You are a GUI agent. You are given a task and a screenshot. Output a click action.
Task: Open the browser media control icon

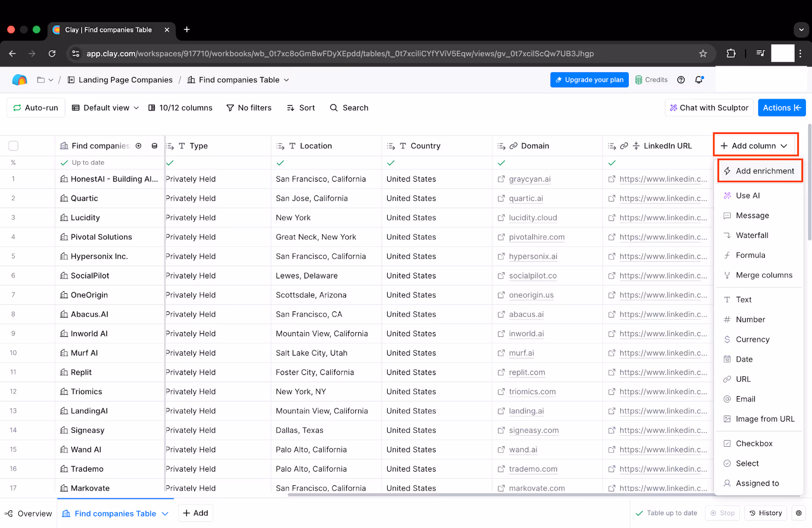pyautogui.click(x=760, y=53)
